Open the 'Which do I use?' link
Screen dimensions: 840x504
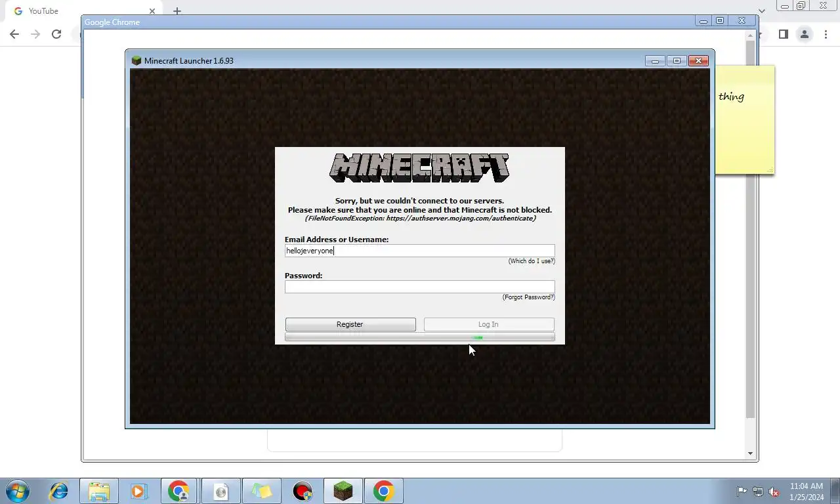(x=532, y=261)
